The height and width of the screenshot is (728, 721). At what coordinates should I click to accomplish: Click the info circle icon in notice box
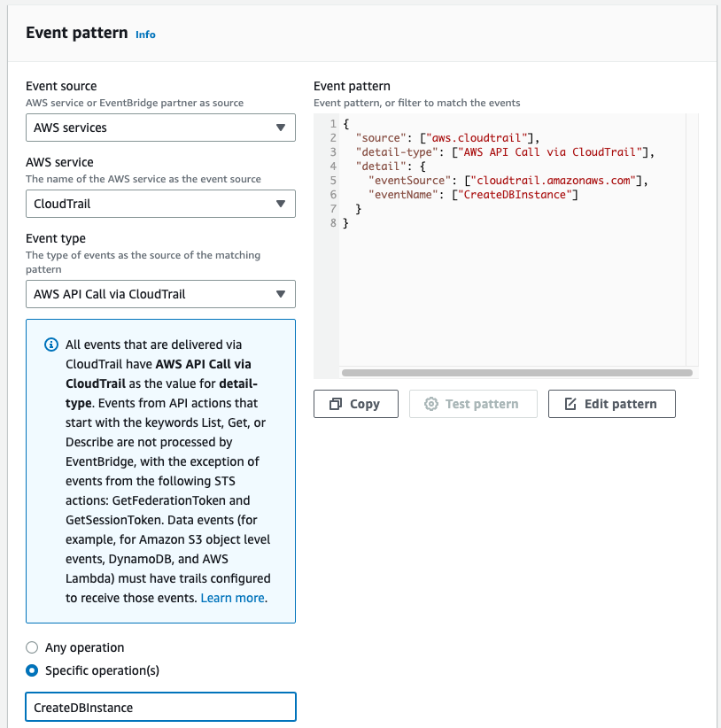(51, 345)
